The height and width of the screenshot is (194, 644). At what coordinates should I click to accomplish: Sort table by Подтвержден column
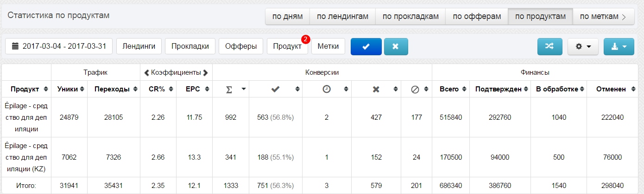point(500,89)
